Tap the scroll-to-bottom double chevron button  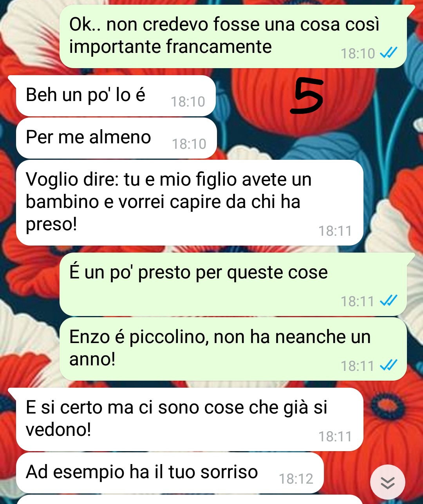(388, 482)
